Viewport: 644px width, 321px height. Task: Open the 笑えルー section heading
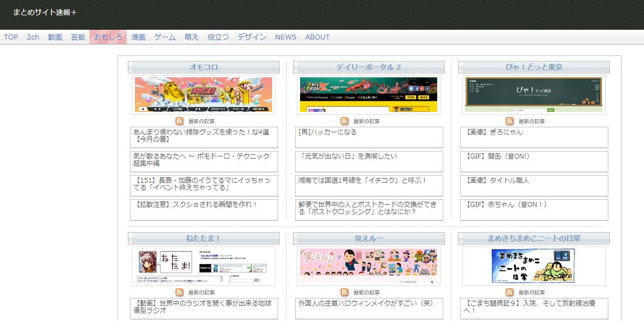369,238
